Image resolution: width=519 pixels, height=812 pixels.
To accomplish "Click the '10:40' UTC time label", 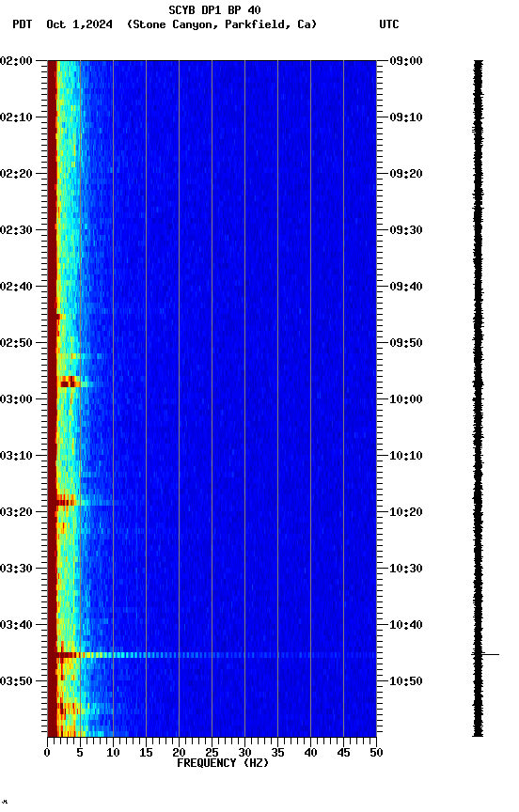I will (x=406, y=625).
